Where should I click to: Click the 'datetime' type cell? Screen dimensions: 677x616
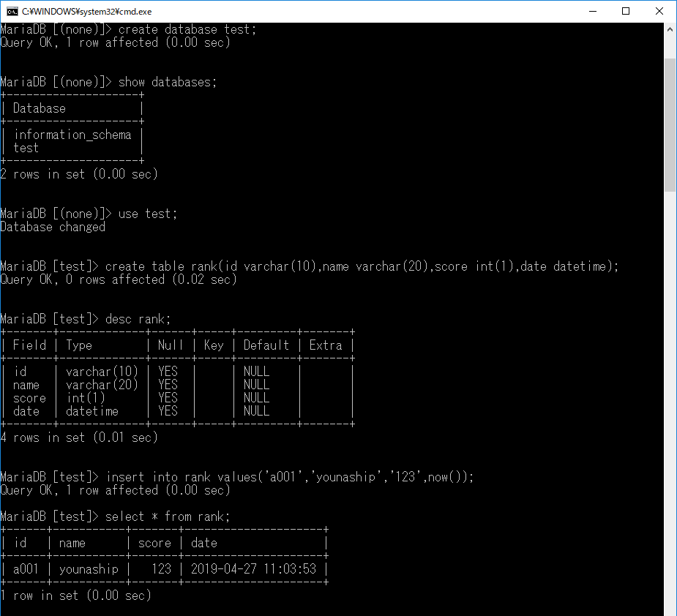tap(92, 411)
